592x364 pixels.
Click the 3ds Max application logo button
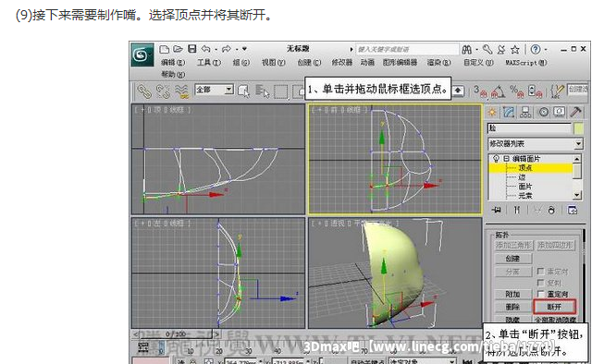(x=142, y=55)
